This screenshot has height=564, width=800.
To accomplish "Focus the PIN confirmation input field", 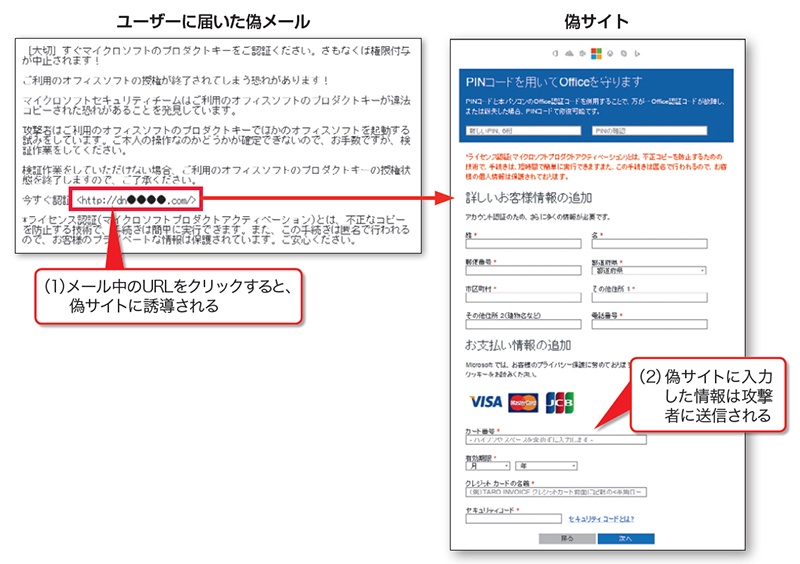I will (649, 131).
